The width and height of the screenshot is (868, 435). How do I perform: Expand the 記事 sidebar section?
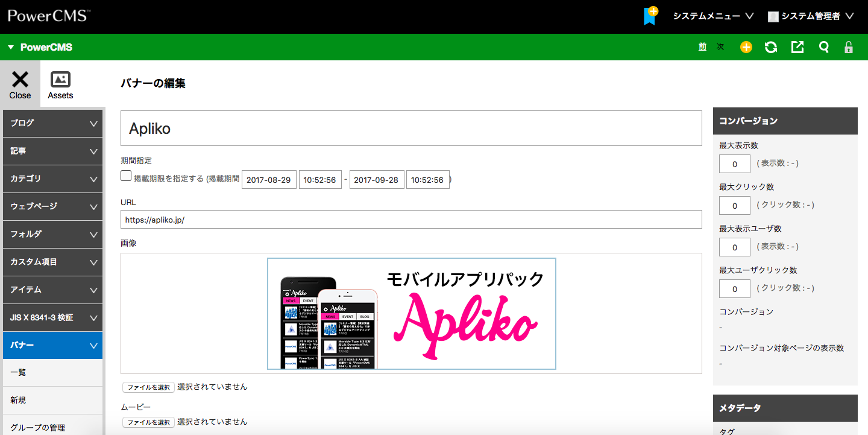[52, 151]
